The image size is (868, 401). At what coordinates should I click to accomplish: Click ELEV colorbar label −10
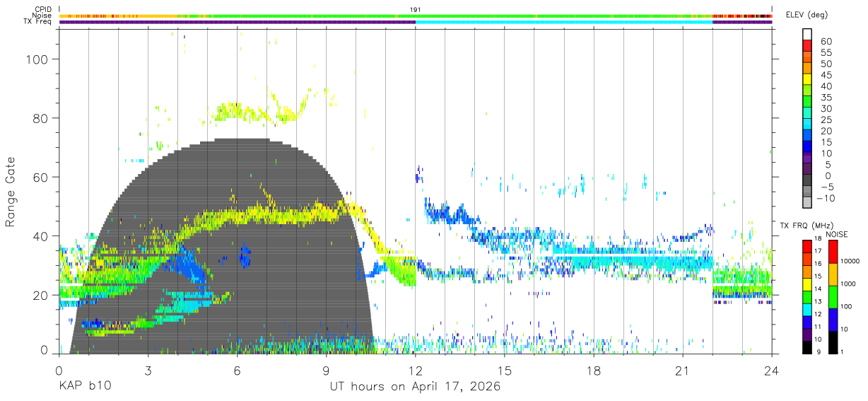click(824, 198)
